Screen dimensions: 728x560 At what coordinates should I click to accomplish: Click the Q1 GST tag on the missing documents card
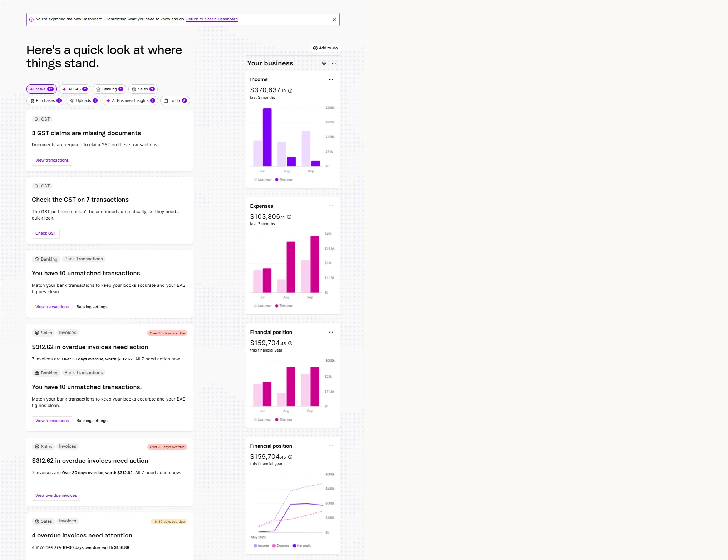42,119
